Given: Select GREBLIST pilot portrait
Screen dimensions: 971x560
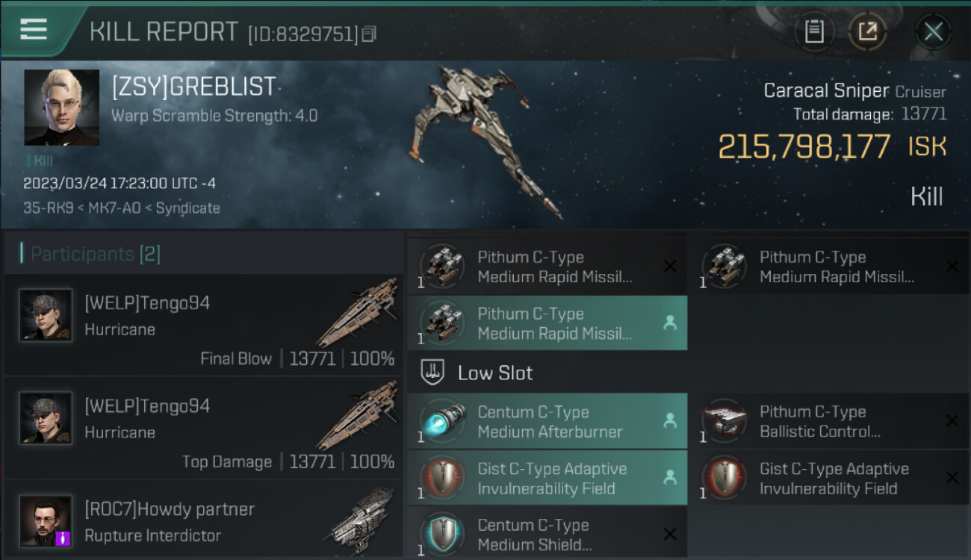Looking at the screenshot, I should coord(62,108).
